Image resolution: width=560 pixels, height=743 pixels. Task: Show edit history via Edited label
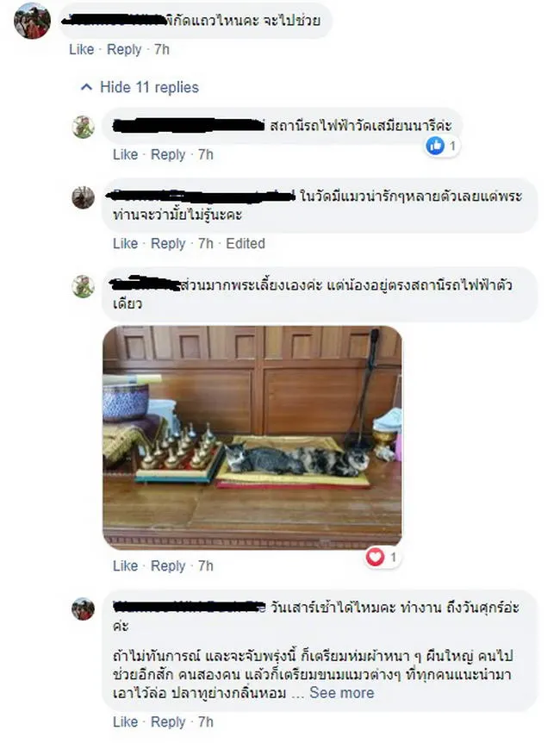246,244
